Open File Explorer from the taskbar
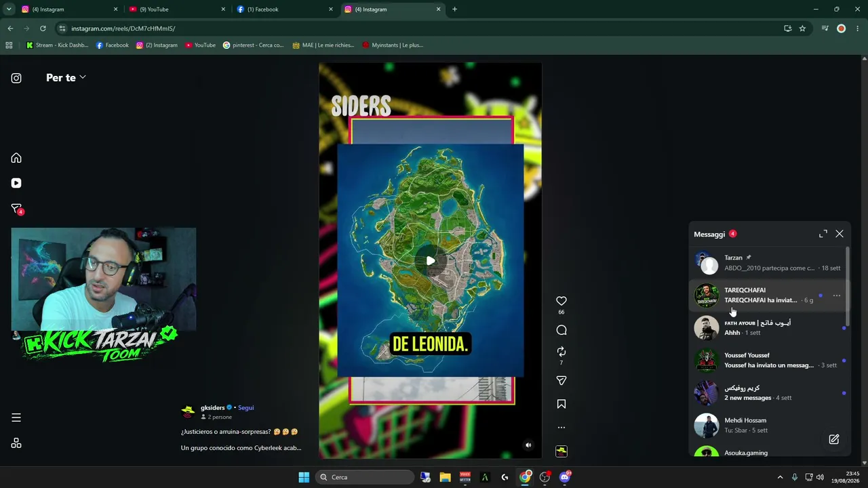The image size is (868, 488). point(445,477)
